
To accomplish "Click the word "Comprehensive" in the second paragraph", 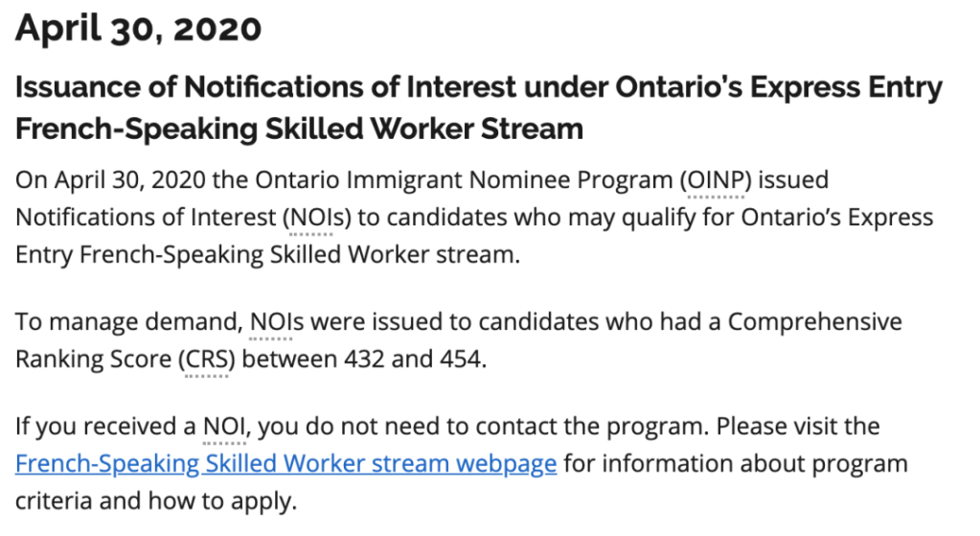I will point(814,321).
